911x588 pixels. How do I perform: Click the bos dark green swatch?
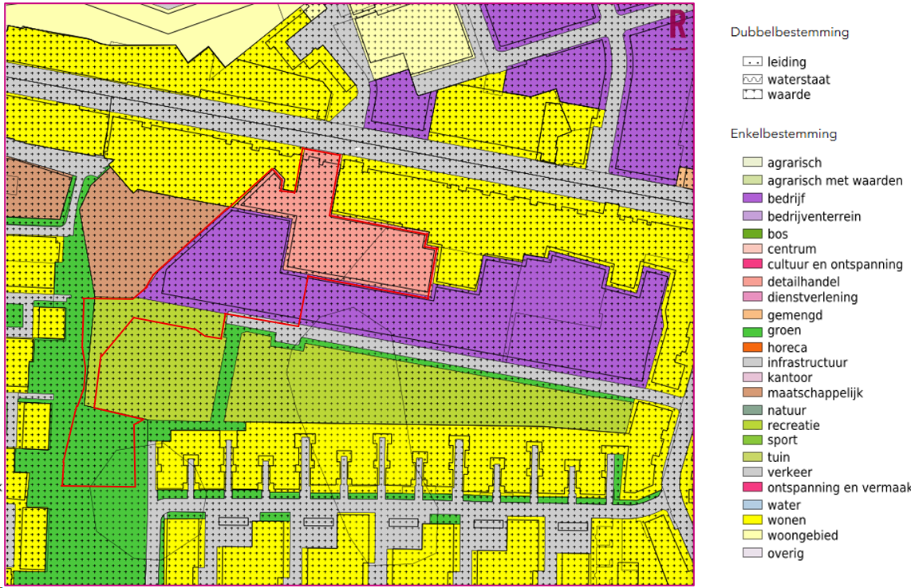(752, 234)
